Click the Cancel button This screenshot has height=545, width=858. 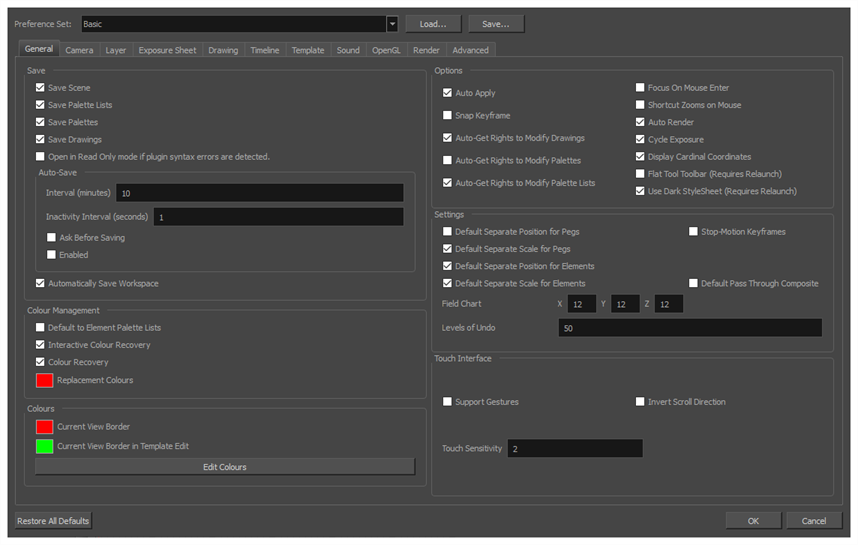tap(814, 521)
